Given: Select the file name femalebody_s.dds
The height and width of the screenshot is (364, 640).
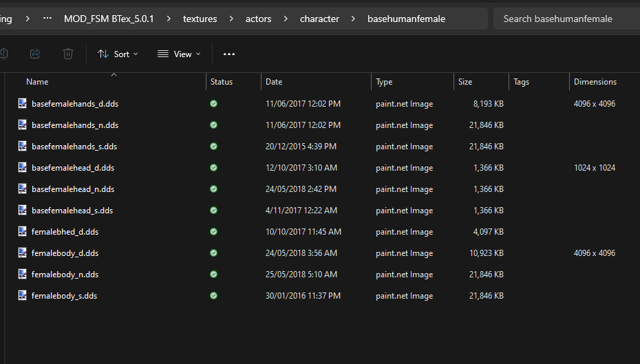Looking at the screenshot, I should point(64,296).
